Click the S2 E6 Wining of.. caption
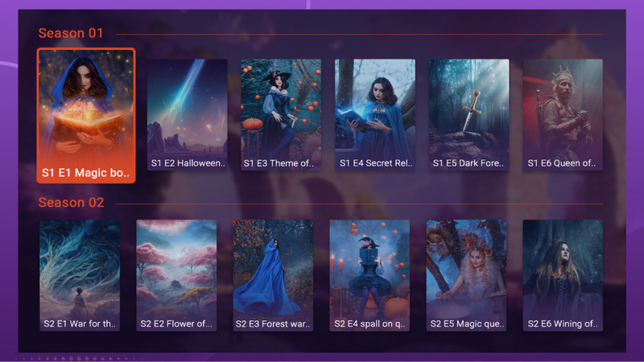This screenshot has height=362, width=644. point(563,324)
